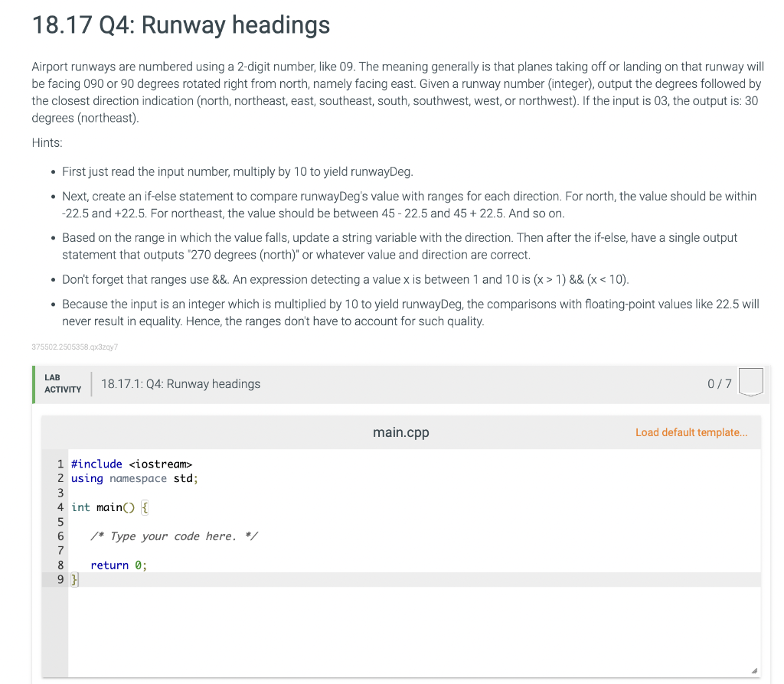Open the Load default template link
Viewport: 784px width, 684px height.
pyautogui.click(x=691, y=432)
